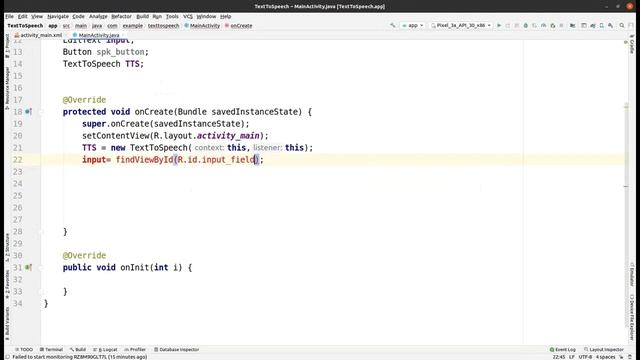Toggle tool window bars icon in status bar corner
Screen dimensions: 640x360
7,357
